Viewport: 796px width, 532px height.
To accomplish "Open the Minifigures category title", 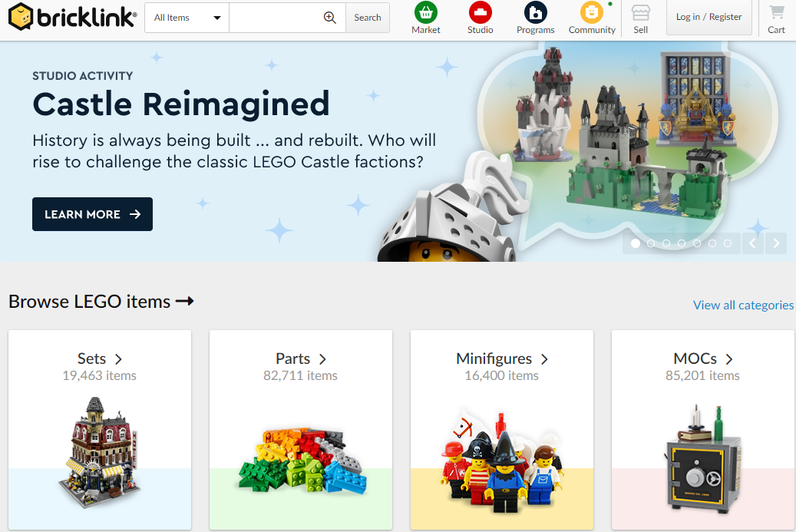I will click(501, 359).
